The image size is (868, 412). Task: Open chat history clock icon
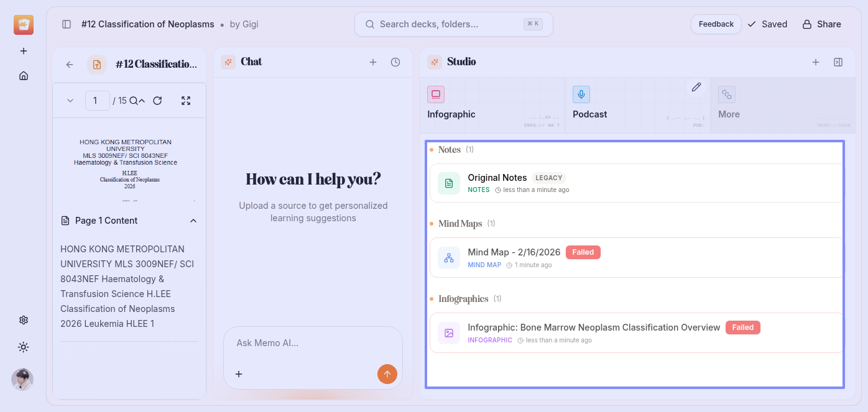click(395, 62)
